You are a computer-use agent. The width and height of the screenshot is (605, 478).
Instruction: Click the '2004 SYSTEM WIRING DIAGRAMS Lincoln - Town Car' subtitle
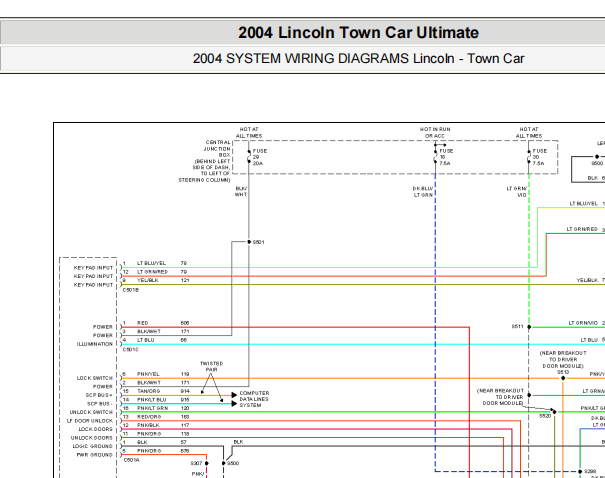pyautogui.click(x=358, y=59)
